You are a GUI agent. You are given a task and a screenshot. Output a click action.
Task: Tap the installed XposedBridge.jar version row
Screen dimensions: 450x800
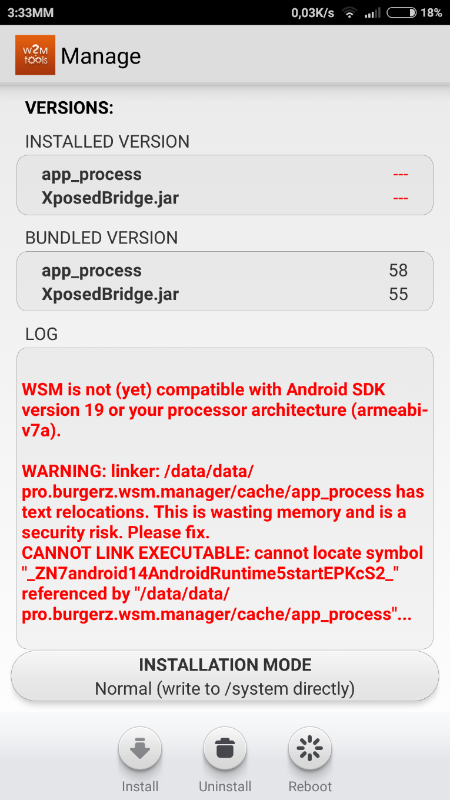click(x=225, y=198)
